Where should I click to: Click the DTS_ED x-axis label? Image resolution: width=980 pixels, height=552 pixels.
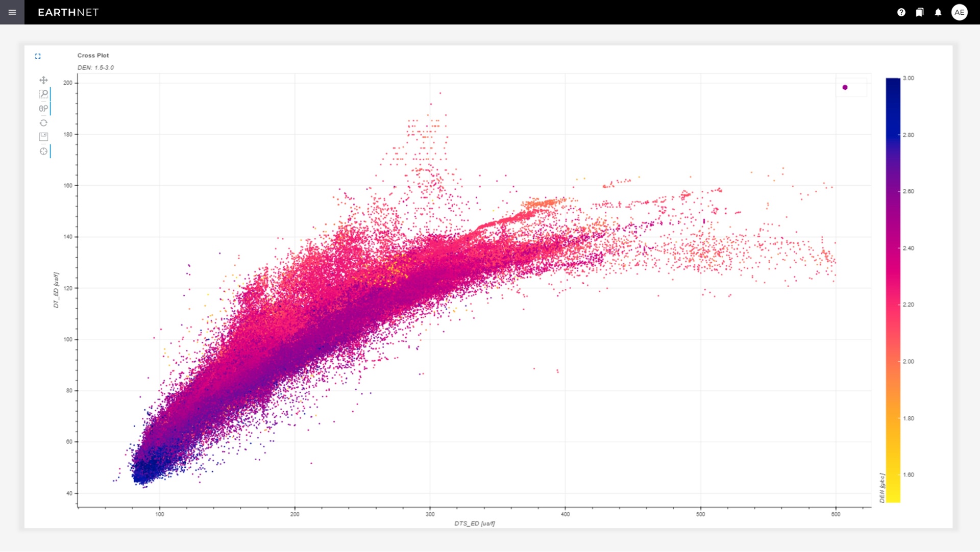tap(474, 523)
